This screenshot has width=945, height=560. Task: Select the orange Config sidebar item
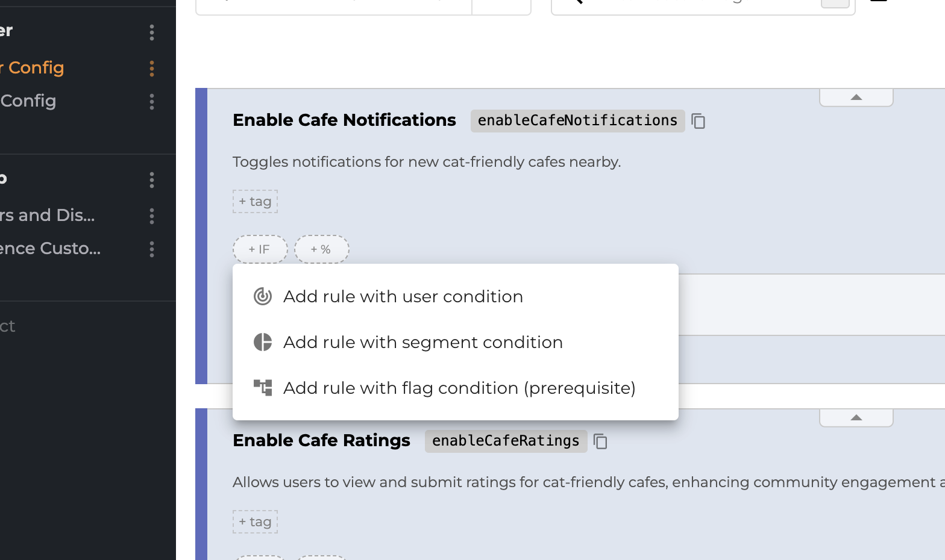[x=32, y=67]
